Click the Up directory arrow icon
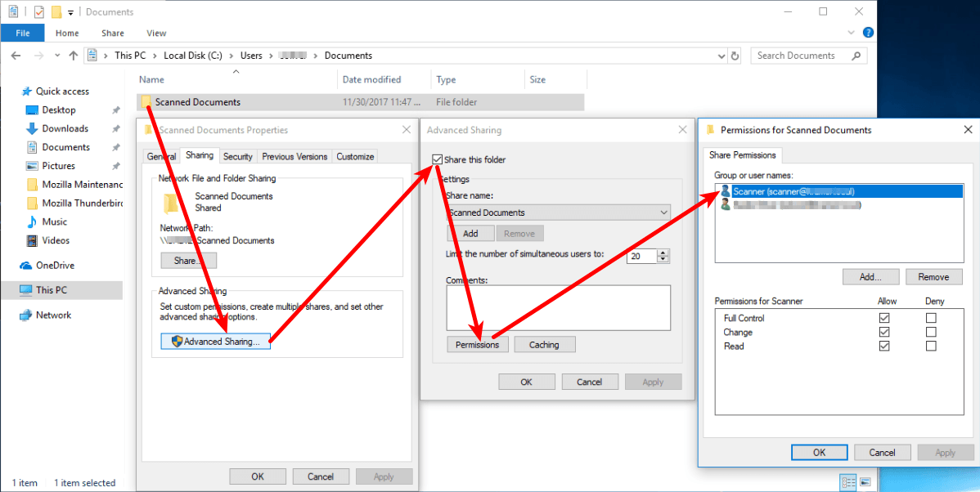The image size is (980, 492). tap(73, 56)
